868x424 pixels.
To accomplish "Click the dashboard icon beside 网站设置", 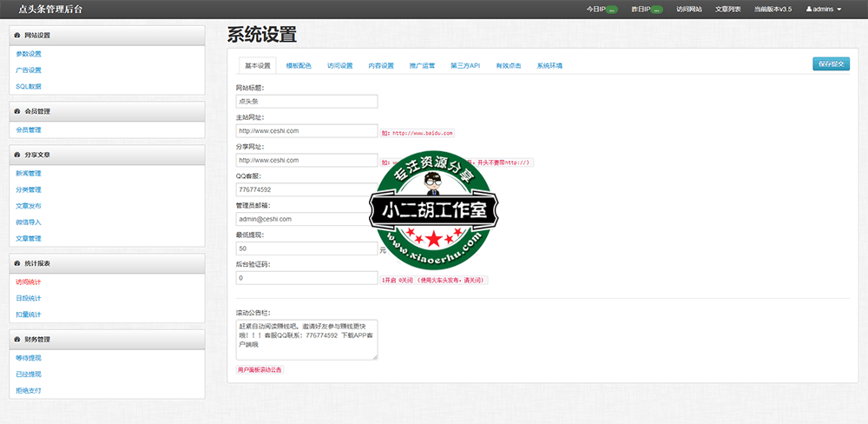I will coord(17,36).
